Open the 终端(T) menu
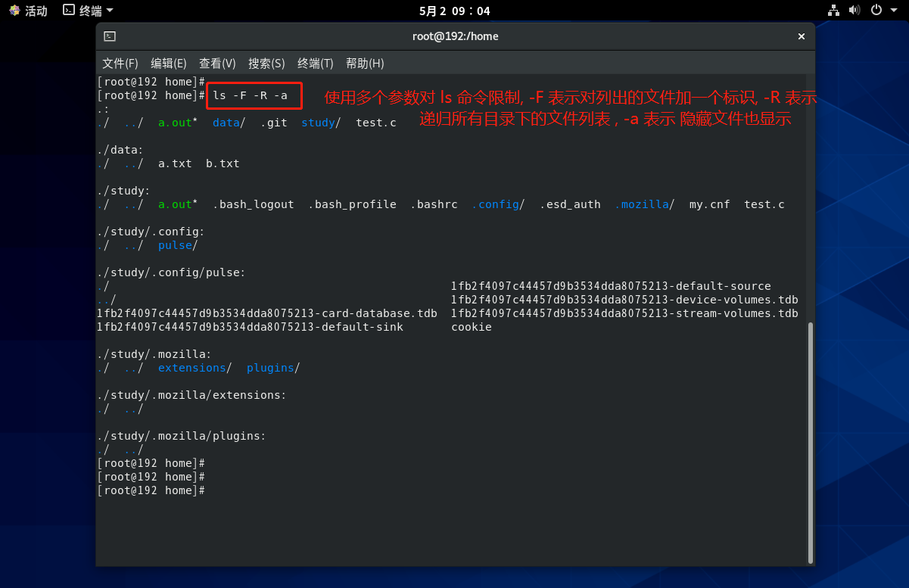Image resolution: width=909 pixels, height=588 pixels. [x=316, y=64]
